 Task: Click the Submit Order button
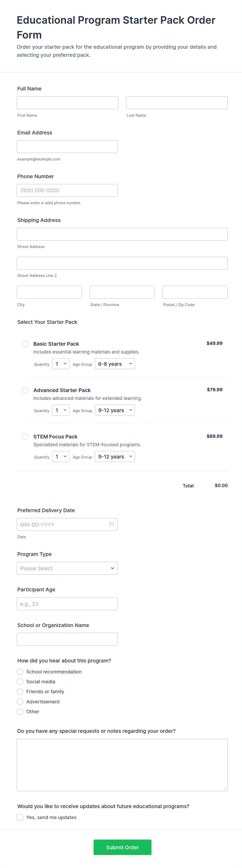[122, 847]
